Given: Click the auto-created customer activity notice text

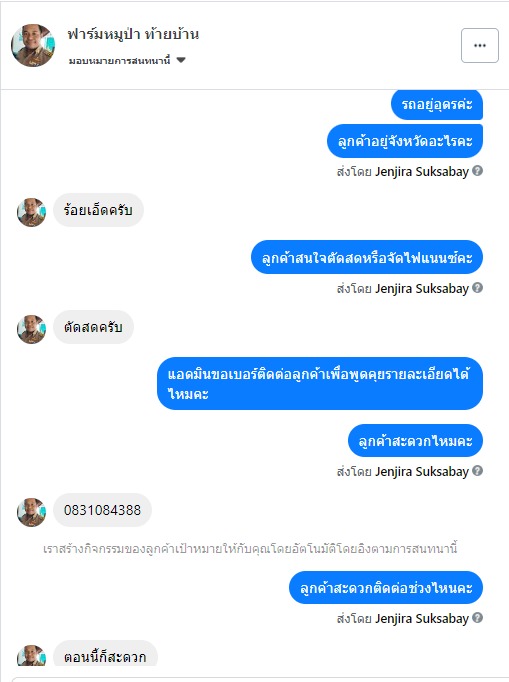Looking at the screenshot, I should 250,548.
